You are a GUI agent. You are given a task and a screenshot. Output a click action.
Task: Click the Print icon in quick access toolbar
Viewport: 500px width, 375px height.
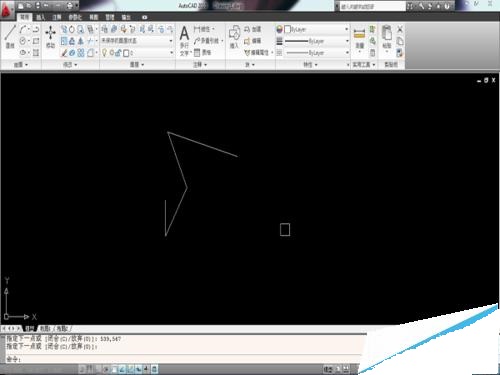(69, 6)
